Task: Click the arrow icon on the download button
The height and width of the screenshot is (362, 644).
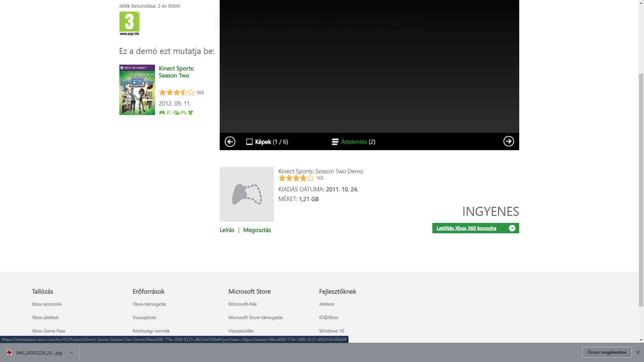Action: coord(512,228)
